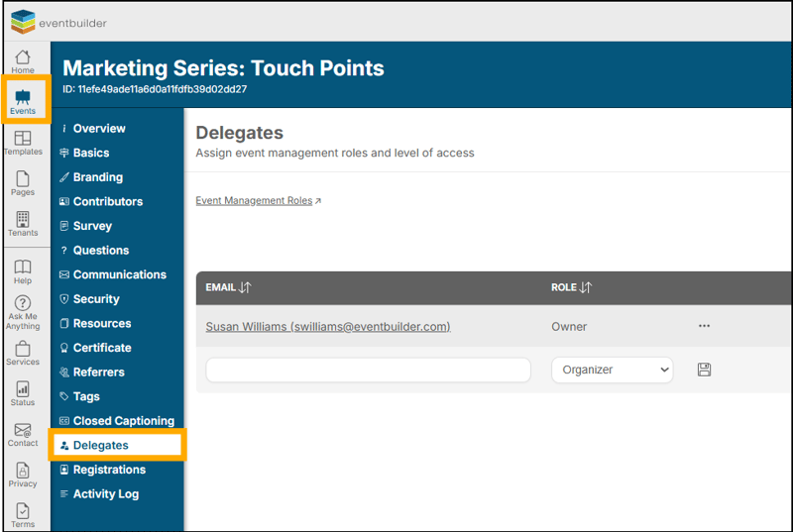This screenshot has width=793, height=532.
Task: Click the eventbuilder logo
Action: (58, 21)
